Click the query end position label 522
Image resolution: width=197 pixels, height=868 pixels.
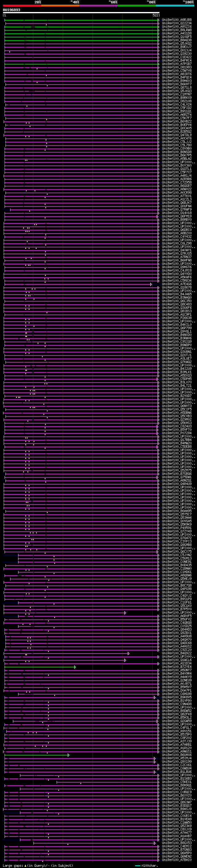[x=155, y=15]
